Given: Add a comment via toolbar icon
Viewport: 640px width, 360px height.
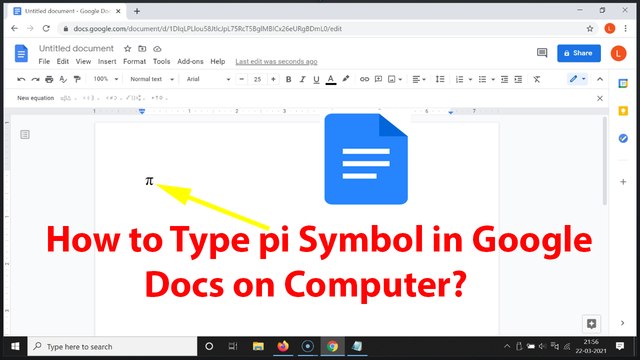Looking at the screenshot, I should click(x=378, y=79).
